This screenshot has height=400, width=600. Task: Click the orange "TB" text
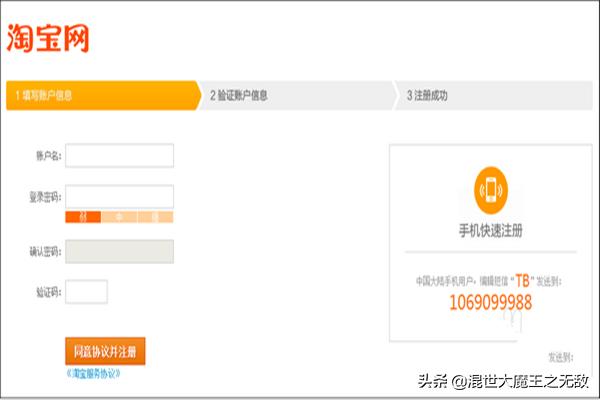523,281
